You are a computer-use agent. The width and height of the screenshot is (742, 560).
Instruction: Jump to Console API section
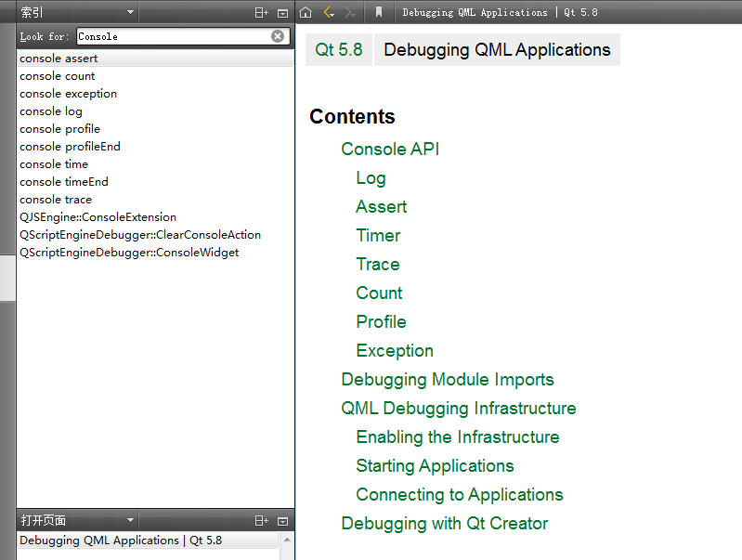pos(390,150)
